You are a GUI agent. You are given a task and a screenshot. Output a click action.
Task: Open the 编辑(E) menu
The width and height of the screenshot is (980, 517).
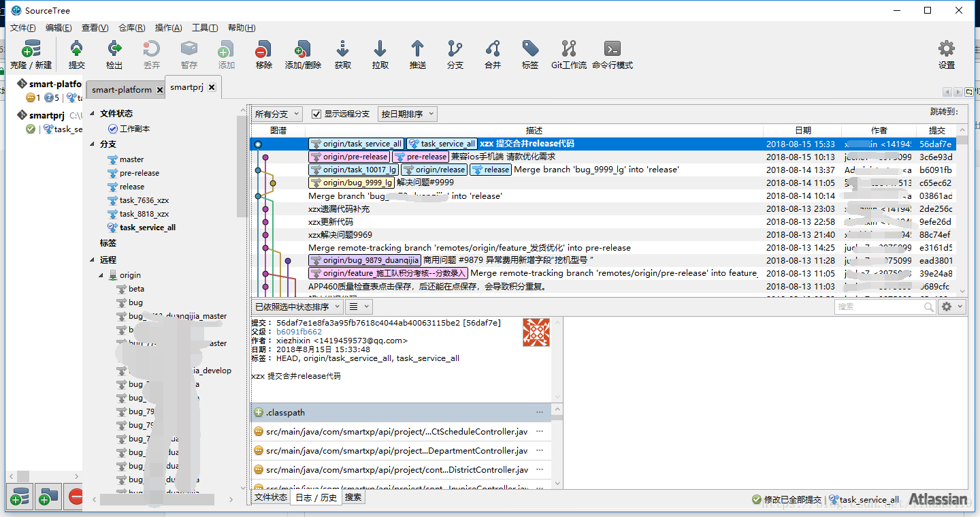pyautogui.click(x=59, y=28)
